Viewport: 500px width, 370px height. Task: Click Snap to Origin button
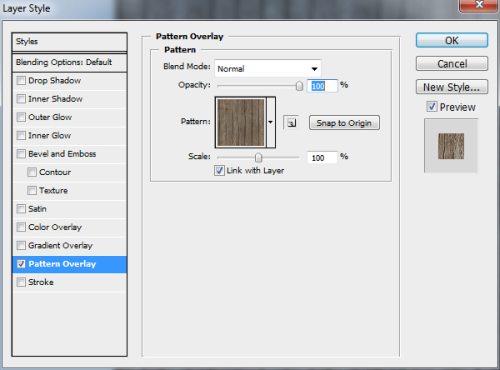344,123
